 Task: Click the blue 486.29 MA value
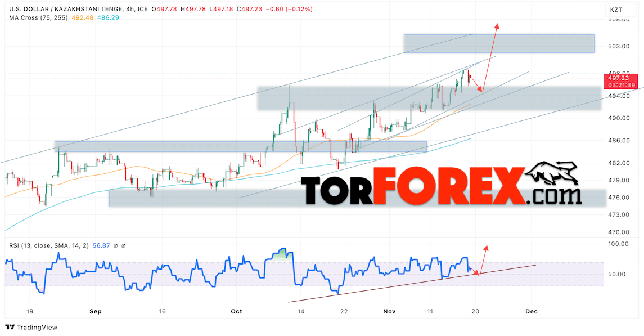click(x=108, y=17)
